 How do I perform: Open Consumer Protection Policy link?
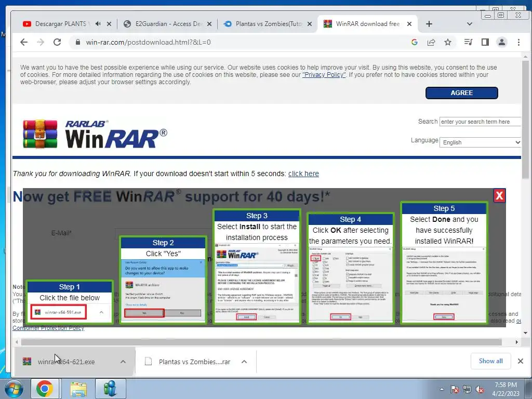[x=48, y=328]
